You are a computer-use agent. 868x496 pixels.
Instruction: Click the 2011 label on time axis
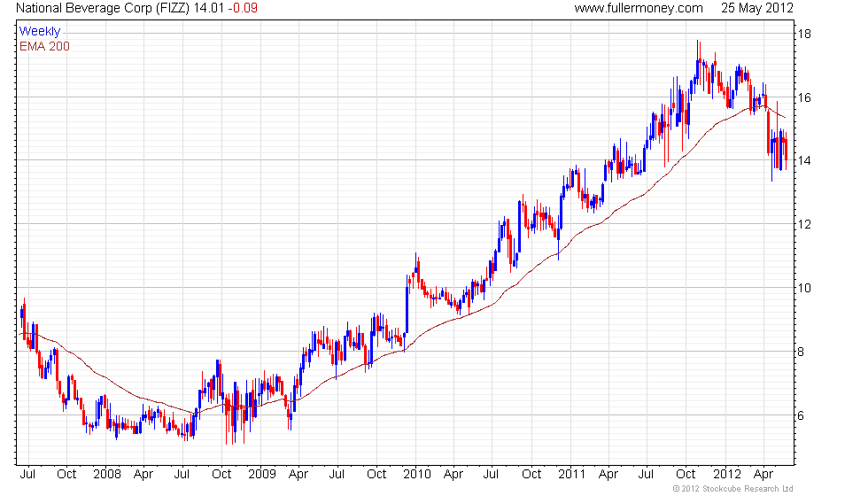pos(570,474)
